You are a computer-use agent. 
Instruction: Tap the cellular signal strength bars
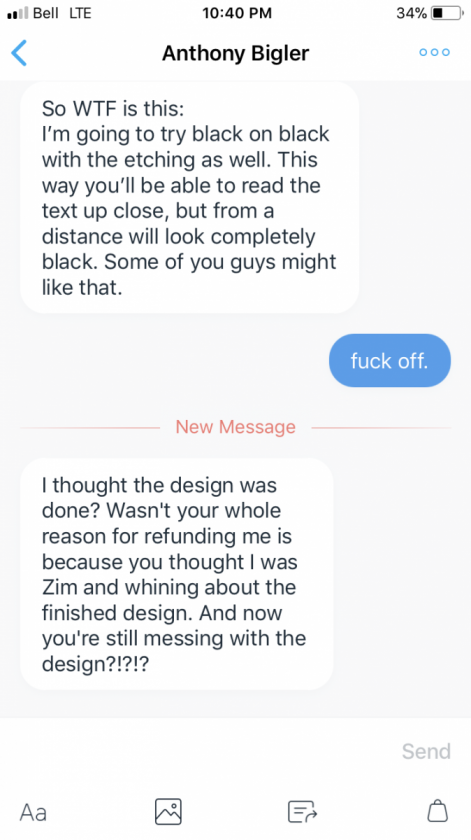coord(18,13)
